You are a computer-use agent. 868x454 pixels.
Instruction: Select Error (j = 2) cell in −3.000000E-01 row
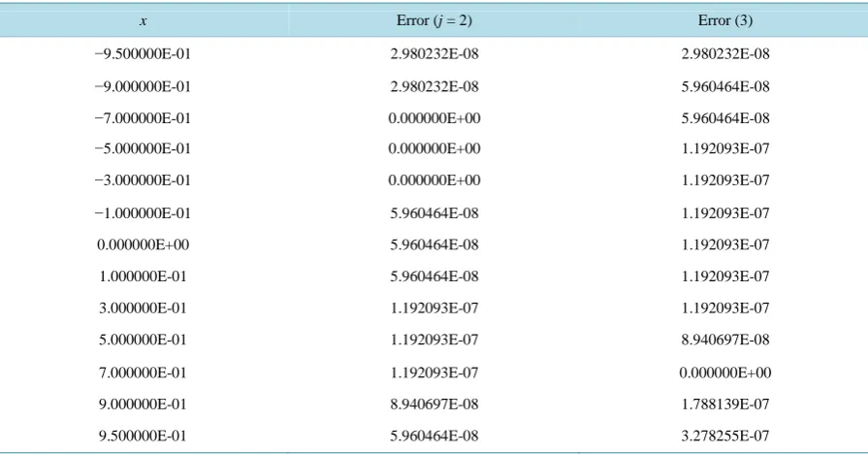click(x=434, y=179)
